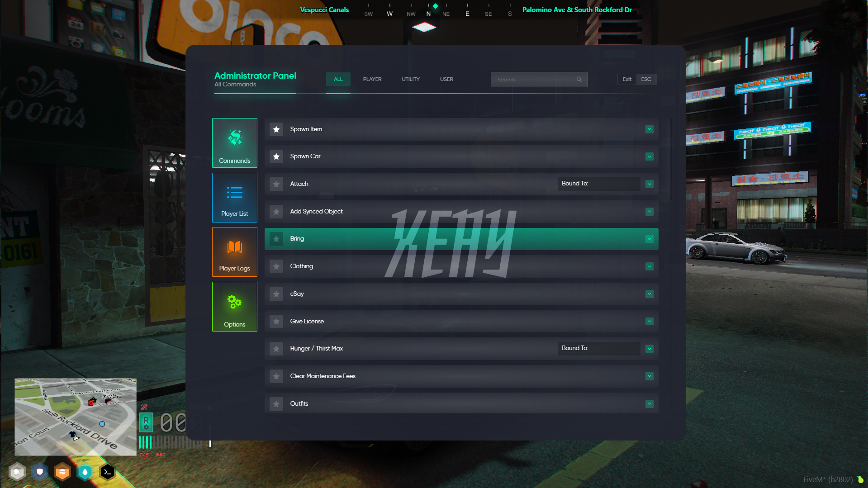Screen dimensions: 868x488
Task: Click the water drop thirst HUD icon
Action: coord(85,472)
